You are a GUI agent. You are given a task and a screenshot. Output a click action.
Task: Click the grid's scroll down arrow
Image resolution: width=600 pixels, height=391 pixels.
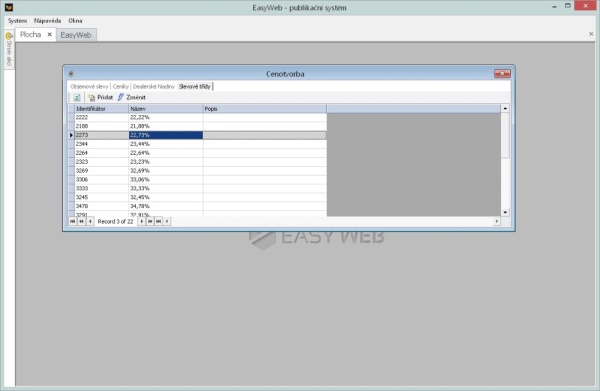point(505,212)
